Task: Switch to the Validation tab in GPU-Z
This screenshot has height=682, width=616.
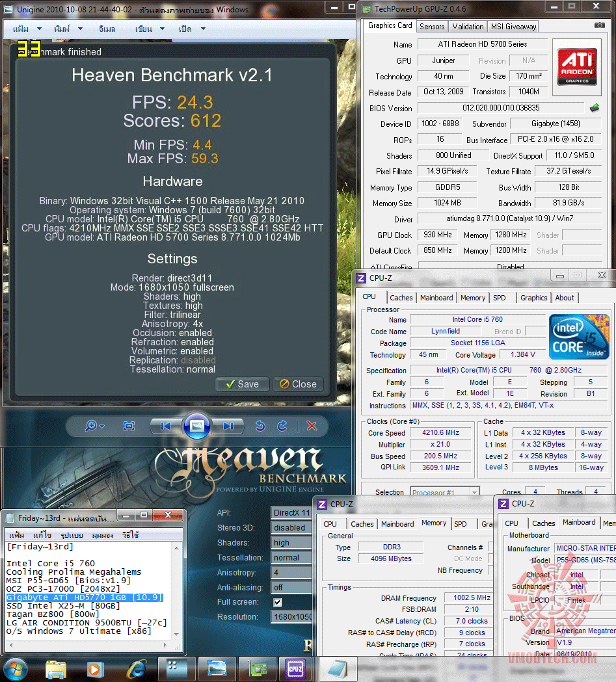Action: (x=468, y=27)
